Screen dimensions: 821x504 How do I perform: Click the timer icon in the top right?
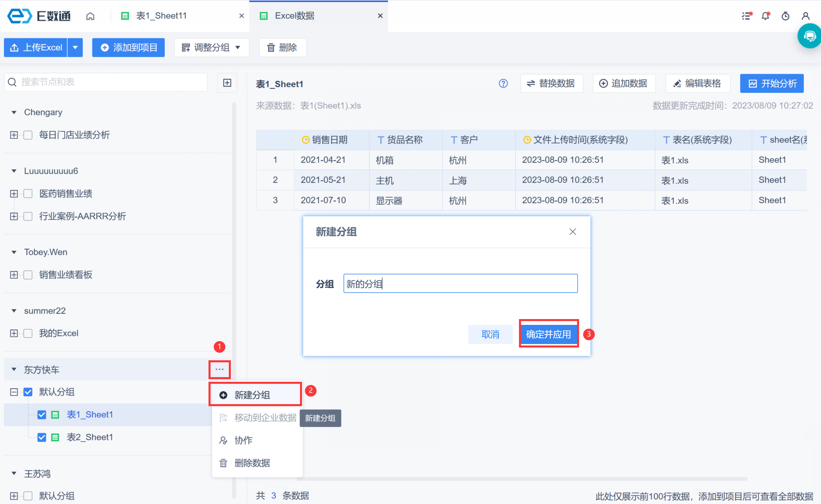click(785, 16)
